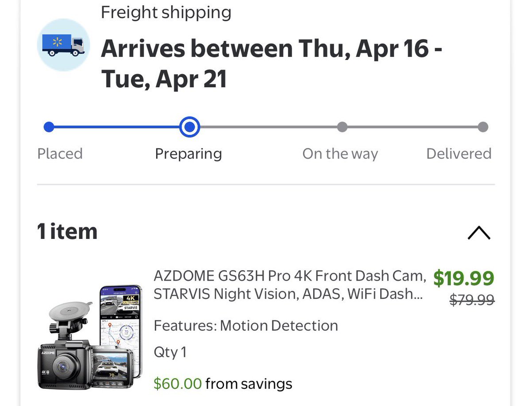Tap the Freight shipping label
This screenshot has width=532, height=406.
click(x=166, y=12)
